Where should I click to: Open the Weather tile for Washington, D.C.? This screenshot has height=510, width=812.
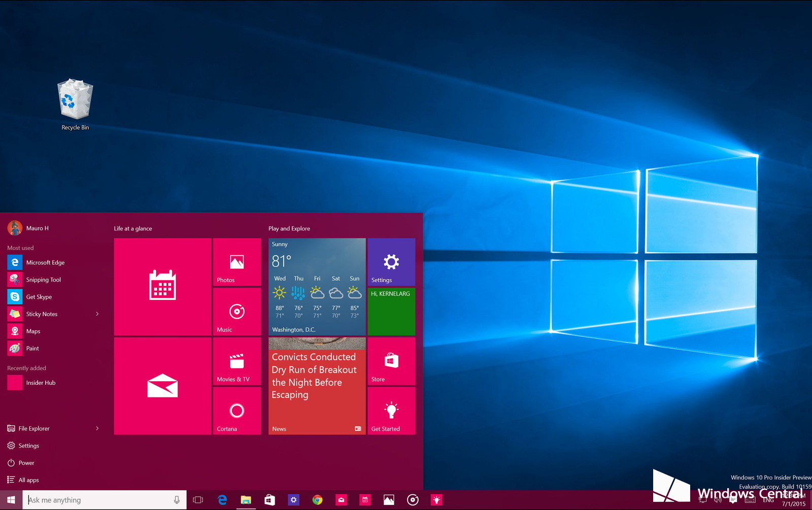pyautogui.click(x=317, y=286)
